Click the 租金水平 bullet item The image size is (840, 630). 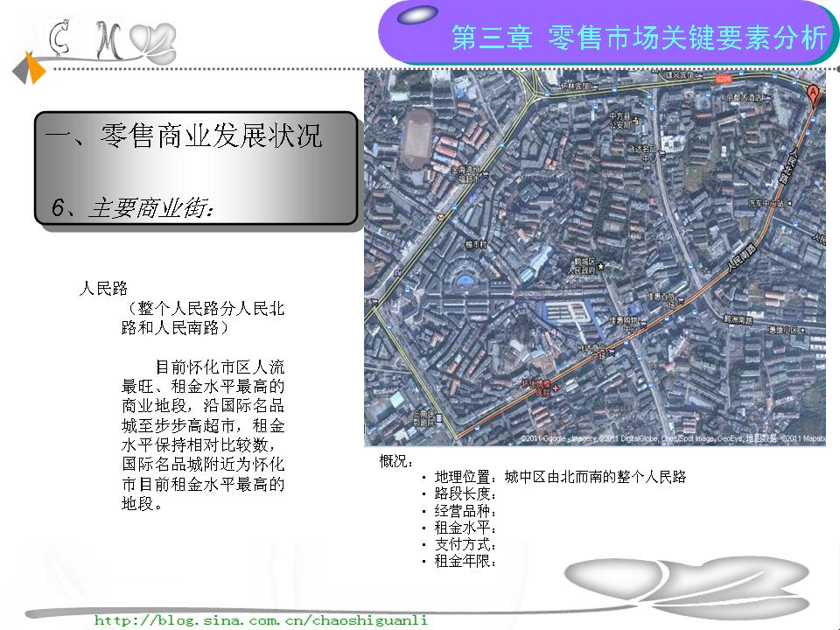click(465, 528)
